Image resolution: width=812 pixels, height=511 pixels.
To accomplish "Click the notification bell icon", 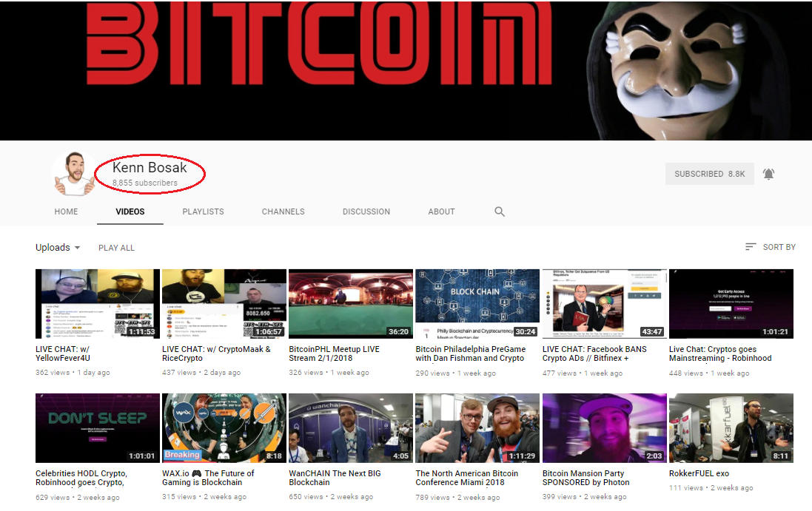I will (x=768, y=174).
